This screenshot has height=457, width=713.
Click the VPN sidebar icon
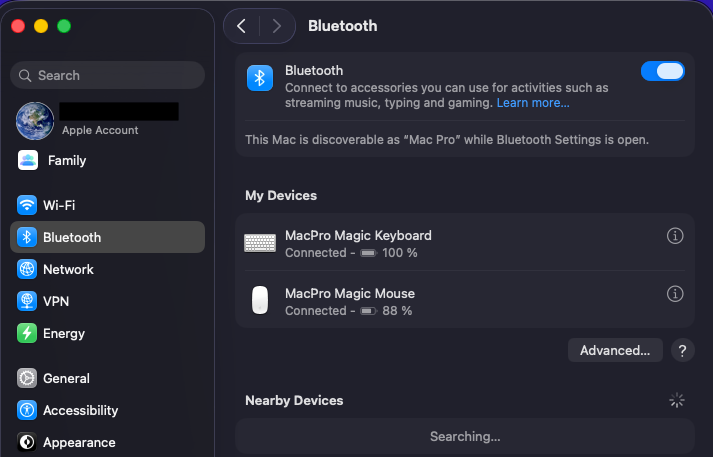27,301
